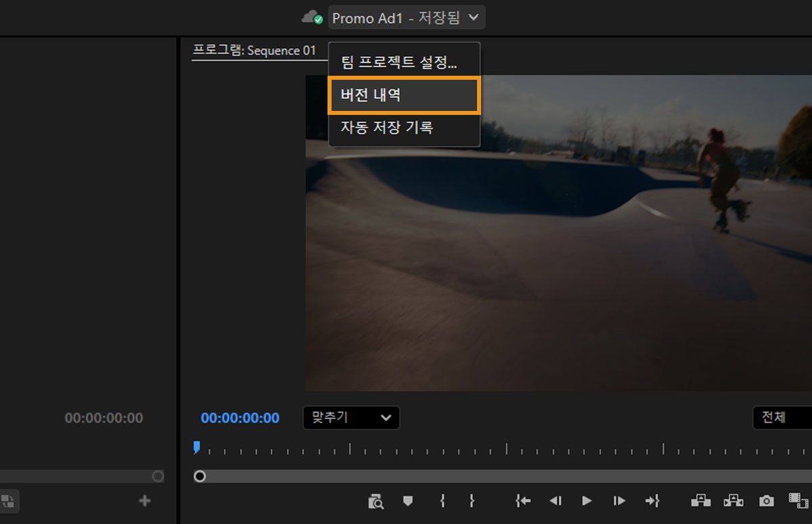812x524 pixels.
Task: Open the button editor with the plus icon
Action: 144,501
